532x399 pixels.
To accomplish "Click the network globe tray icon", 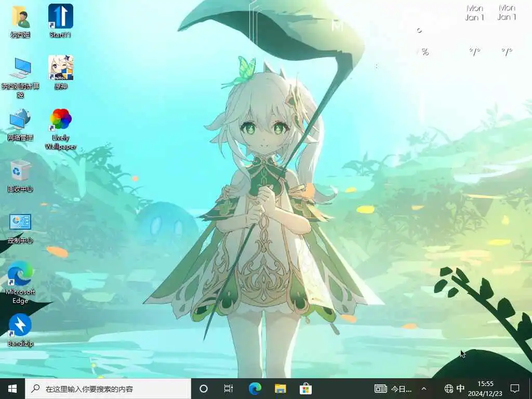I will [448, 389].
